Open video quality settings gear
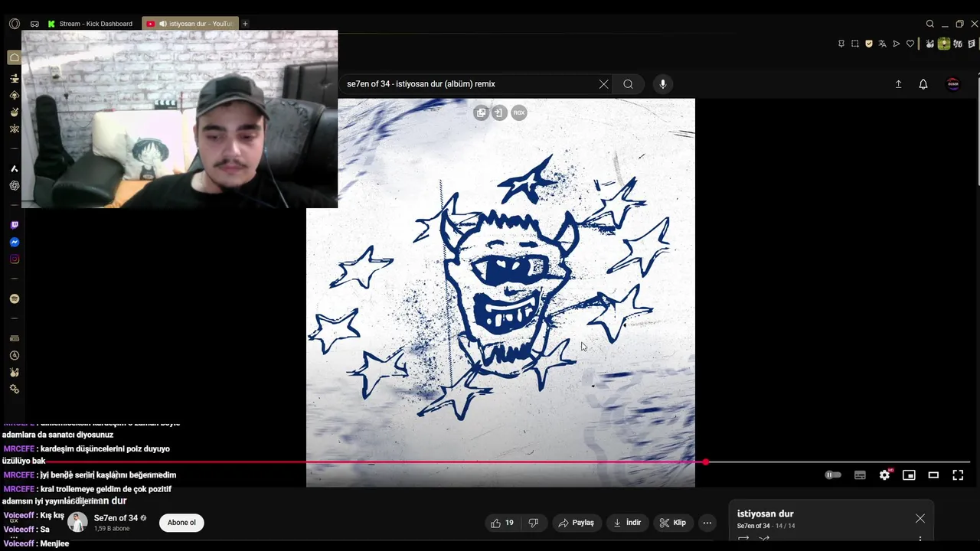The width and height of the screenshot is (980, 551). [x=885, y=475]
